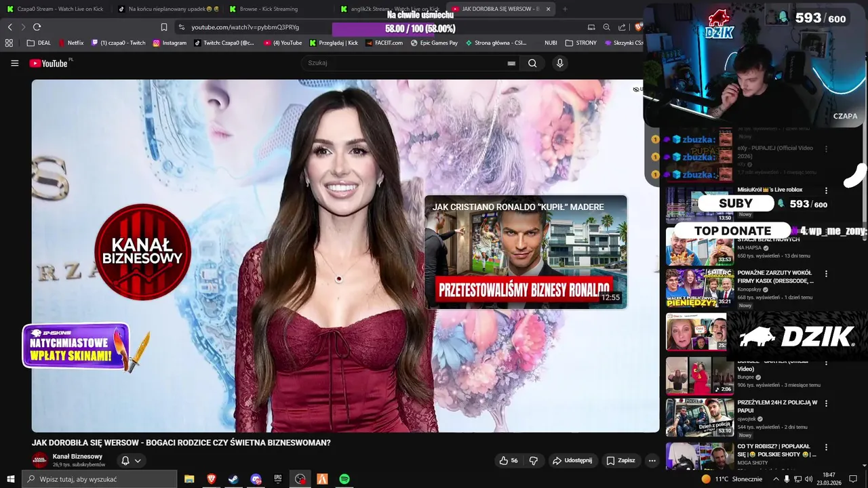Screen dimensions: 868x488
Task: Click the Udostępnij share button
Action: point(572,460)
